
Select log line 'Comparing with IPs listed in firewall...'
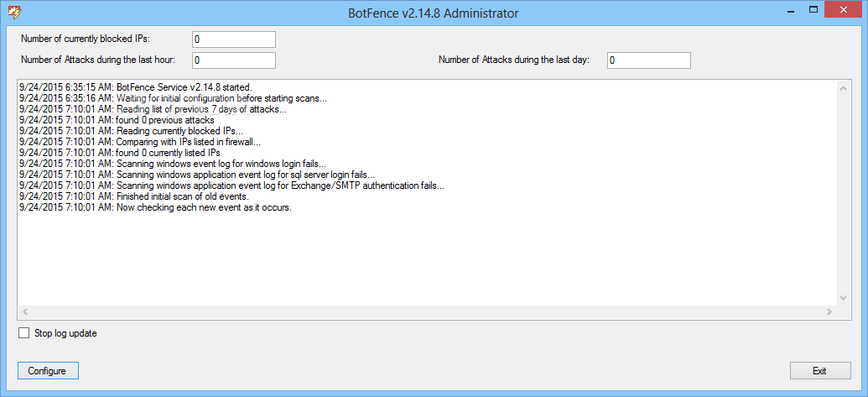(140, 142)
